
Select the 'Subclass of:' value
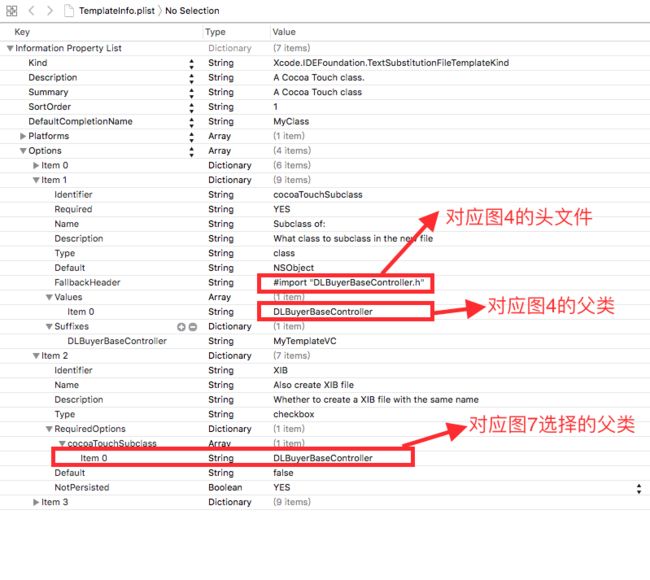(x=299, y=224)
